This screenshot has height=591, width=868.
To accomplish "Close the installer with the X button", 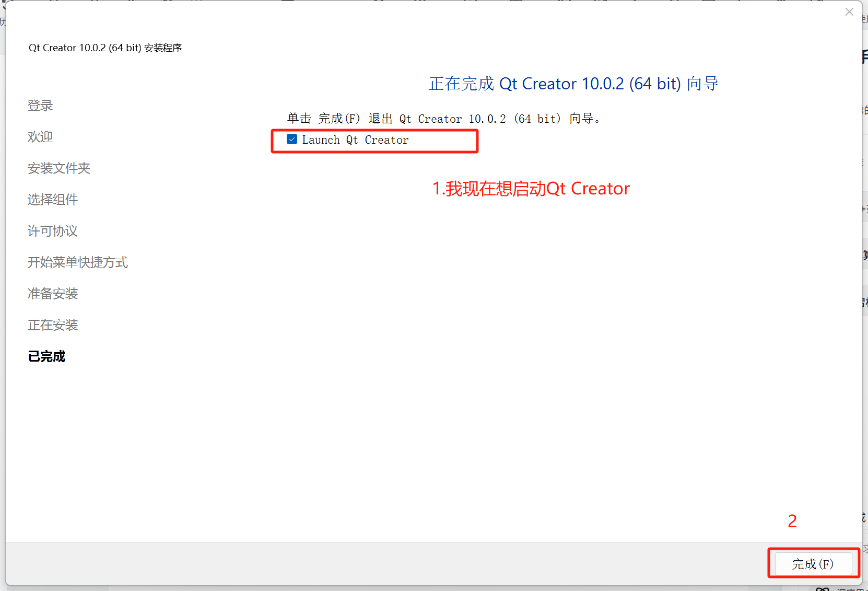I will coord(849,11).
